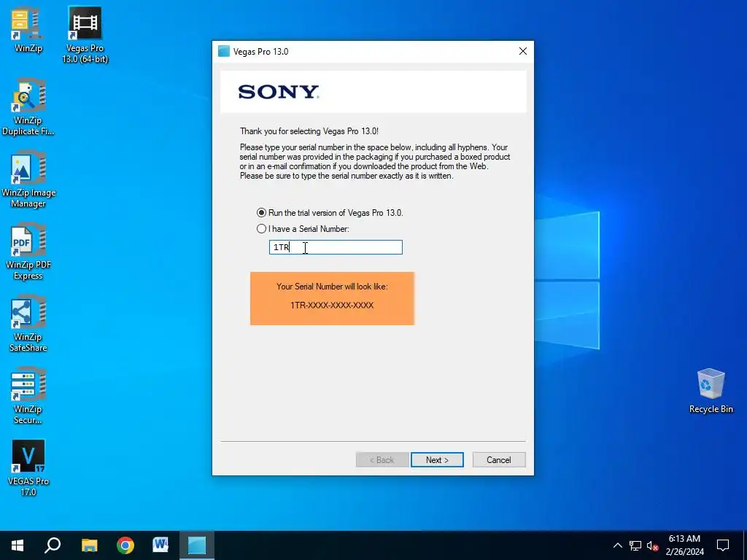Open the network status tray icon
Viewport: 747px width, 560px height.
coord(635,545)
